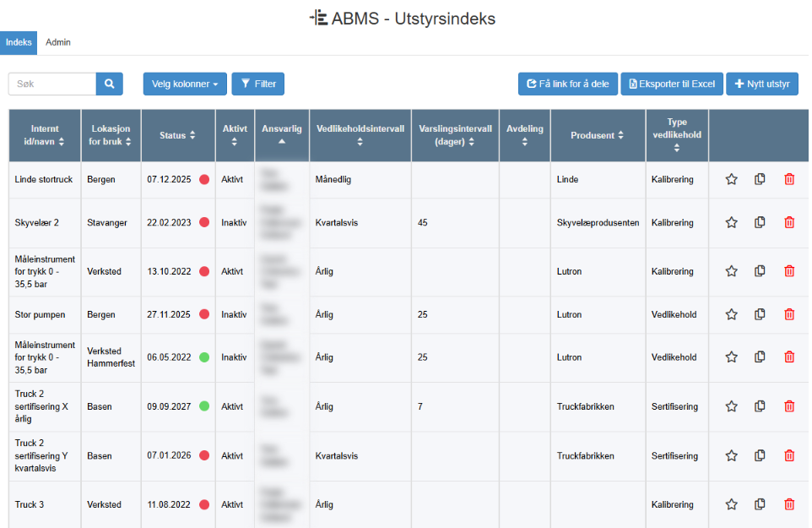Sort by Vedlikeholdsintervall column
Viewport: 812px width, 528px height.
point(360,135)
